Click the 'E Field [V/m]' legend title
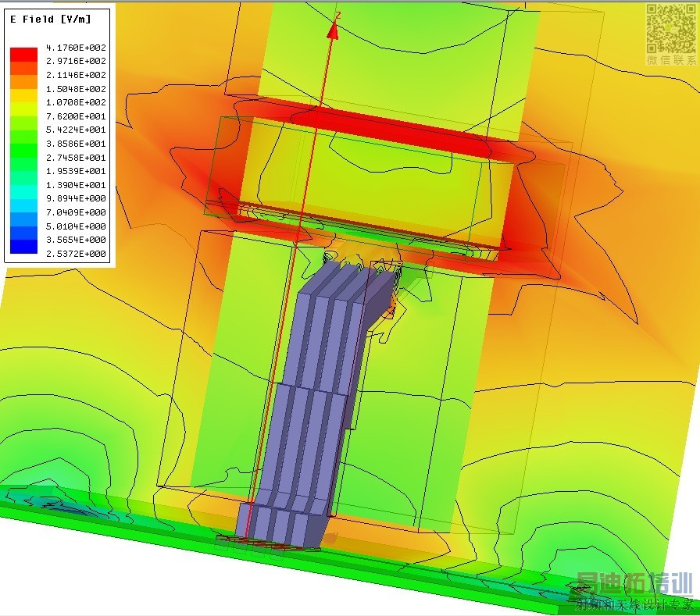 tap(51, 20)
